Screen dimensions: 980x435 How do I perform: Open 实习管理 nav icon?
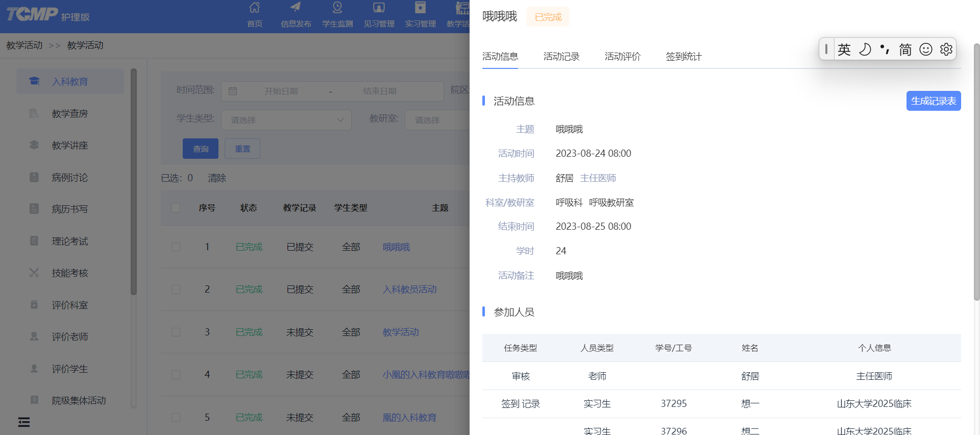pos(420,8)
